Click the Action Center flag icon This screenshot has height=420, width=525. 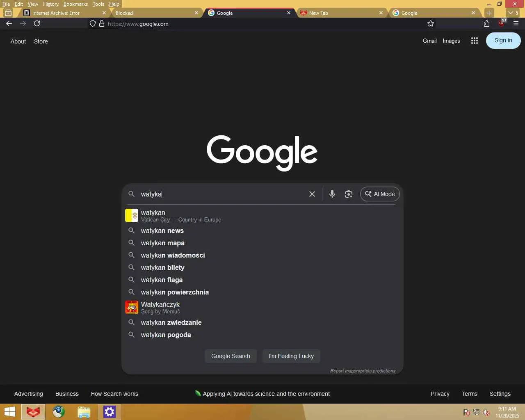467,412
